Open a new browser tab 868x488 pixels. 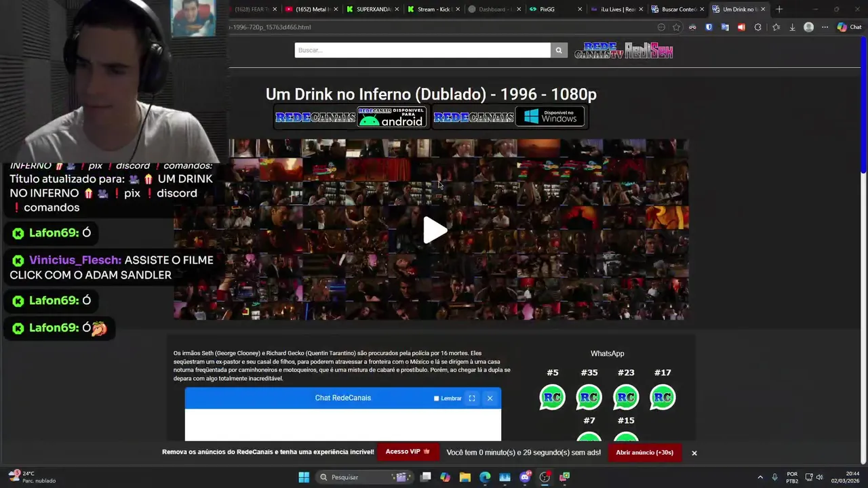click(x=779, y=9)
